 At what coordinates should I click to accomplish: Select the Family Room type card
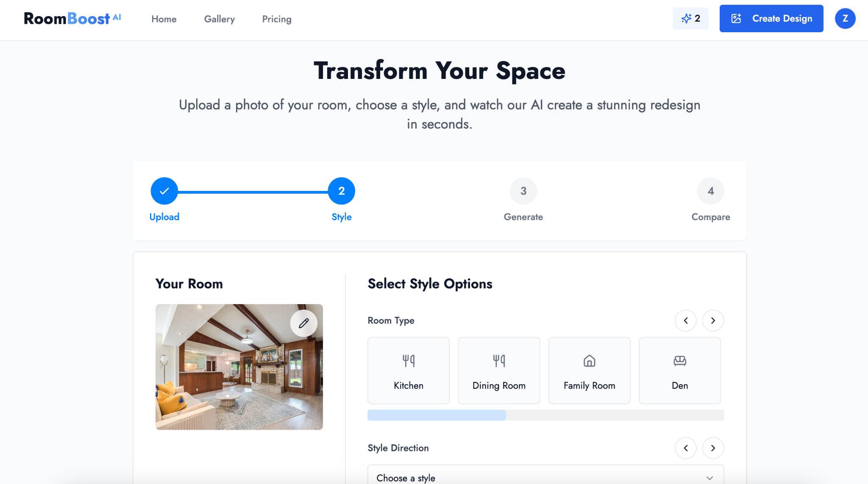589,370
